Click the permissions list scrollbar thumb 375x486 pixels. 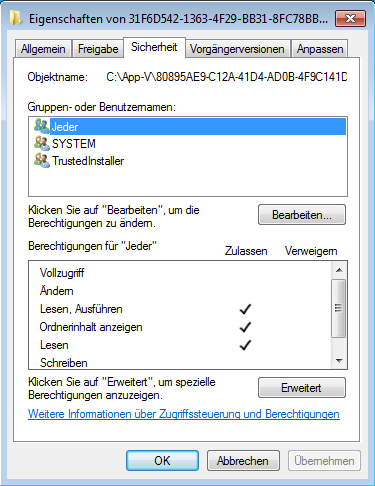point(339,308)
